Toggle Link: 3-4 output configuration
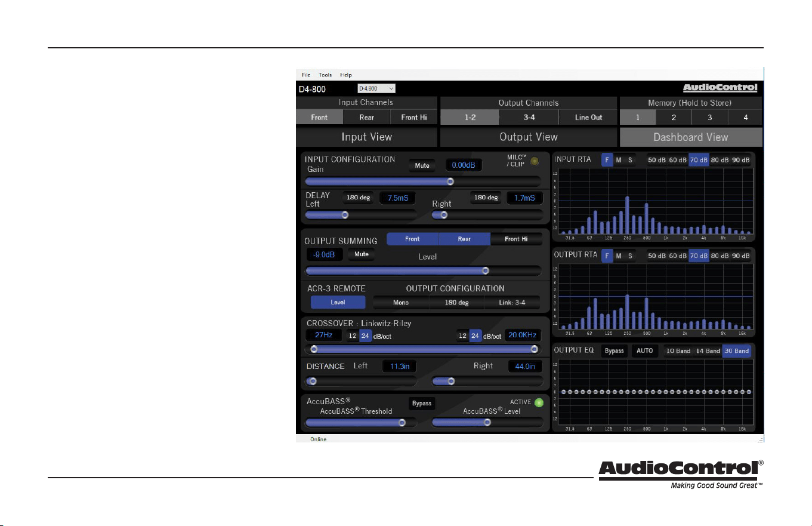This screenshot has height=526, width=812. (x=512, y=303)
